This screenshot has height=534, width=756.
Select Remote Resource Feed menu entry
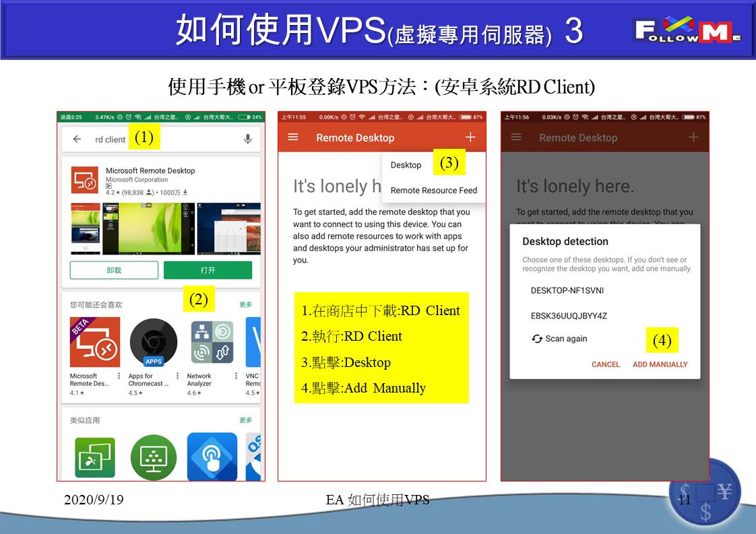pos(433,191)
